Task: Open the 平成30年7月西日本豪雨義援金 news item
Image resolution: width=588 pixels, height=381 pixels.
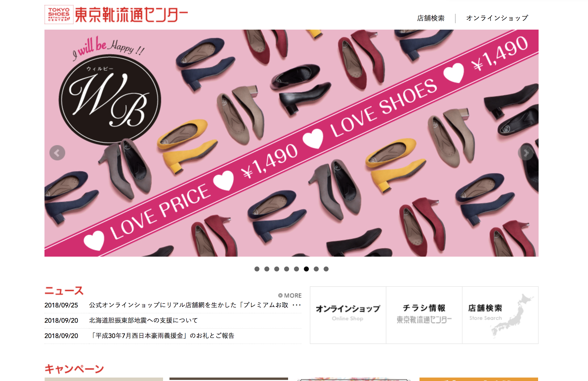Action: (x=162, y=336)
